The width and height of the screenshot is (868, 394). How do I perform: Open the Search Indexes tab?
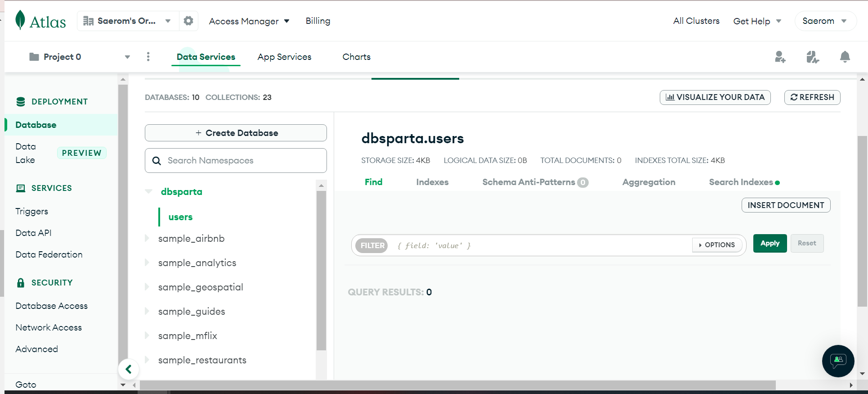[x=744, y=182]
